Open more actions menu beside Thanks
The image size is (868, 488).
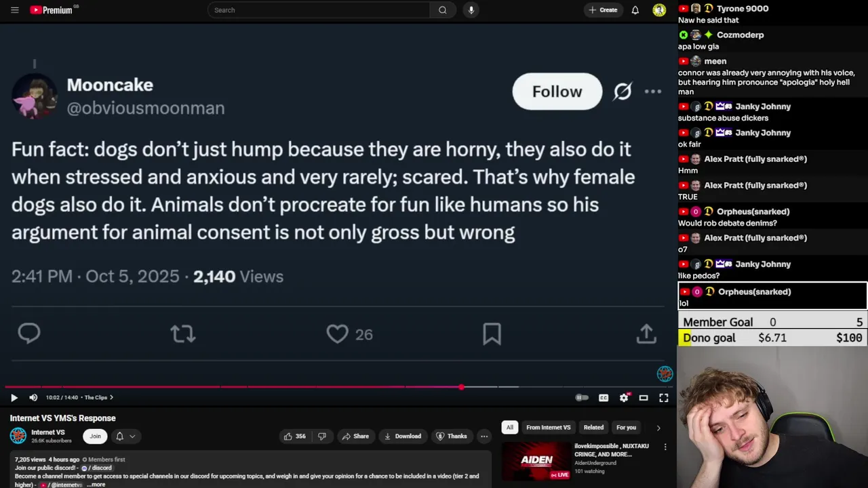[484, 436]
